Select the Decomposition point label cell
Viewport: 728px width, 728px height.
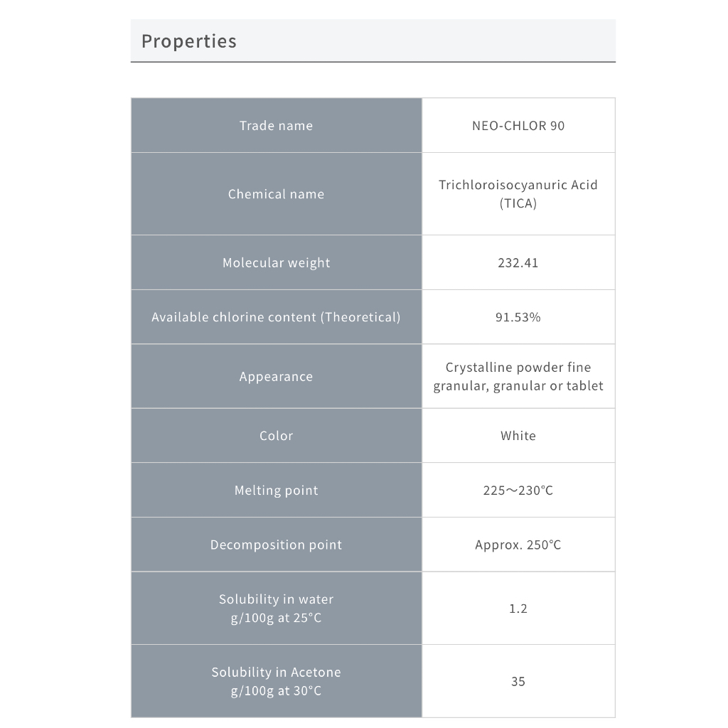pyautogui.click(x=277, y=545)
